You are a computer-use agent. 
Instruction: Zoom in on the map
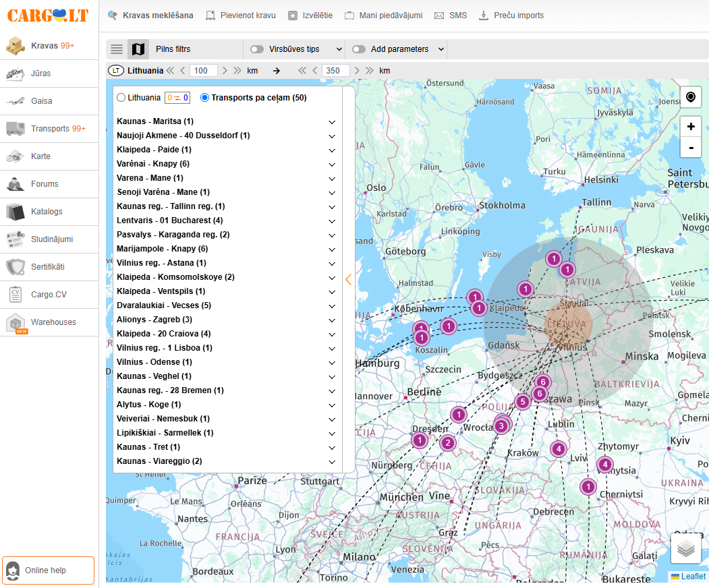(x=690, y=127)
